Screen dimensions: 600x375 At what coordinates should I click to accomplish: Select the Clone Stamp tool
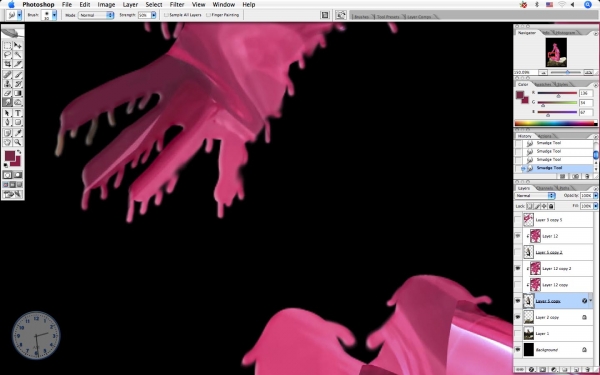point(7,84)
